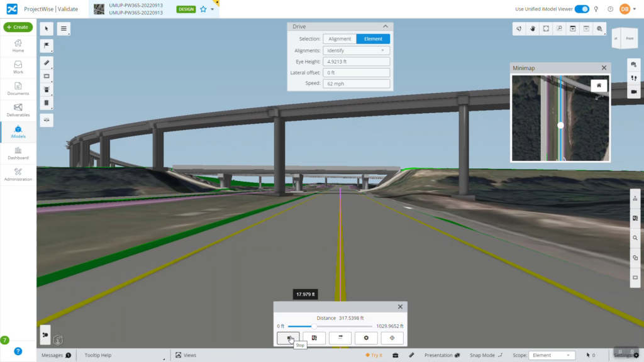Activate the Measure distance tool

click(x=47, y=63)
